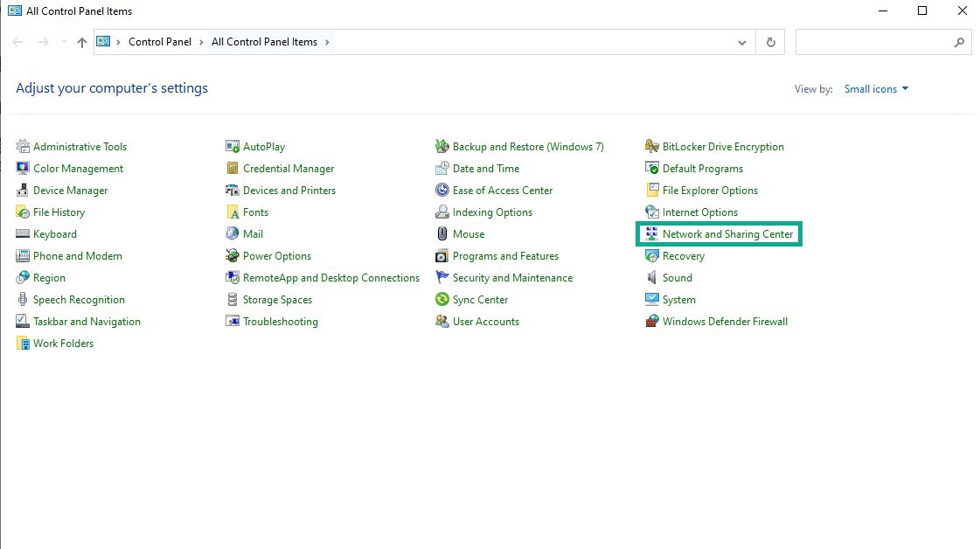
Task: Open the Sync Center green icon
Action: (441, 300)
